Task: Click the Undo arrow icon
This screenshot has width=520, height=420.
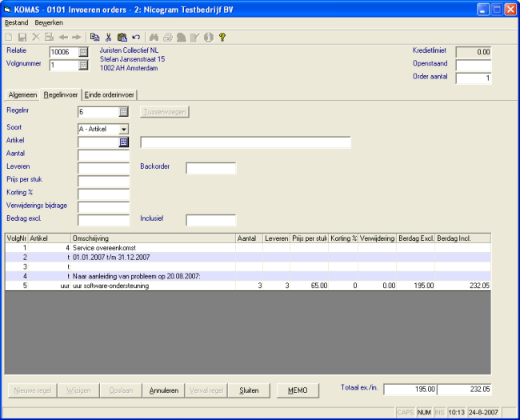Action: point(136,37)
